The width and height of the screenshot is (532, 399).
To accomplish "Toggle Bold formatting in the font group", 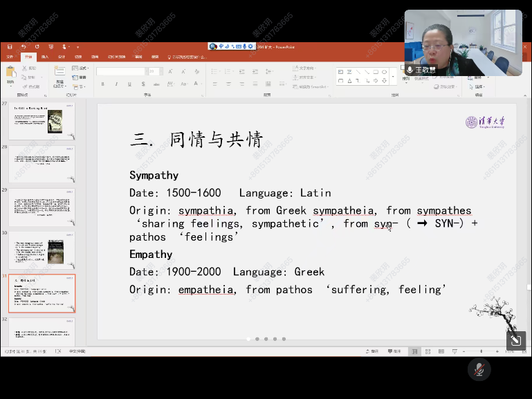I will 103,84.
